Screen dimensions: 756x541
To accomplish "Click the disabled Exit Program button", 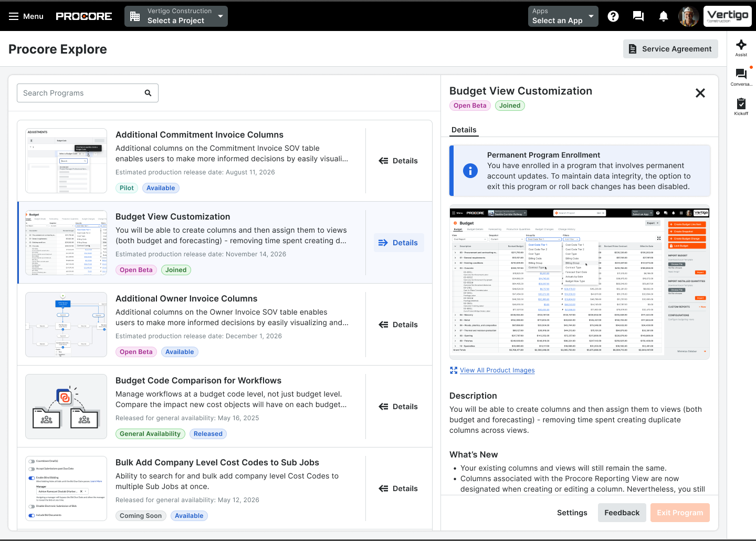I will [680, 513].
